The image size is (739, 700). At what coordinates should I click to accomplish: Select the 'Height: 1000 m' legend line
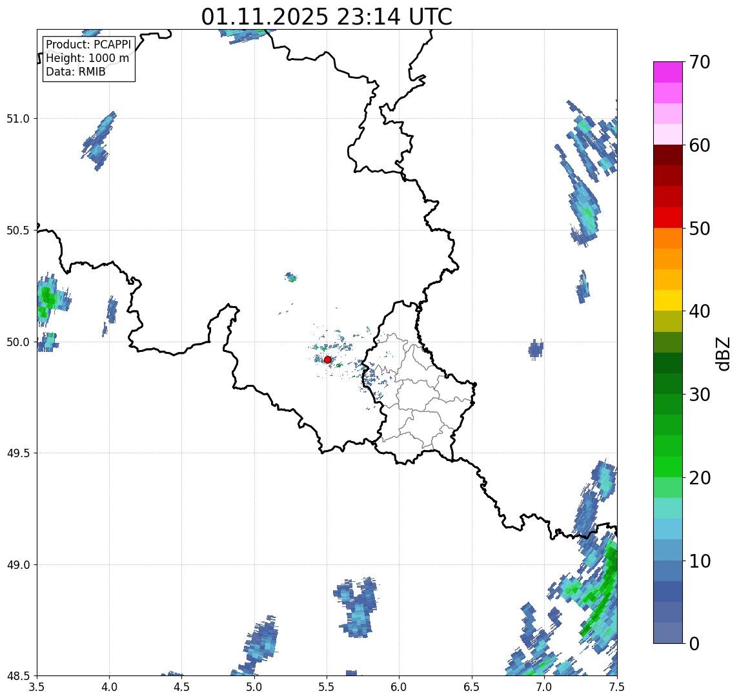click(x=87, y=58)
